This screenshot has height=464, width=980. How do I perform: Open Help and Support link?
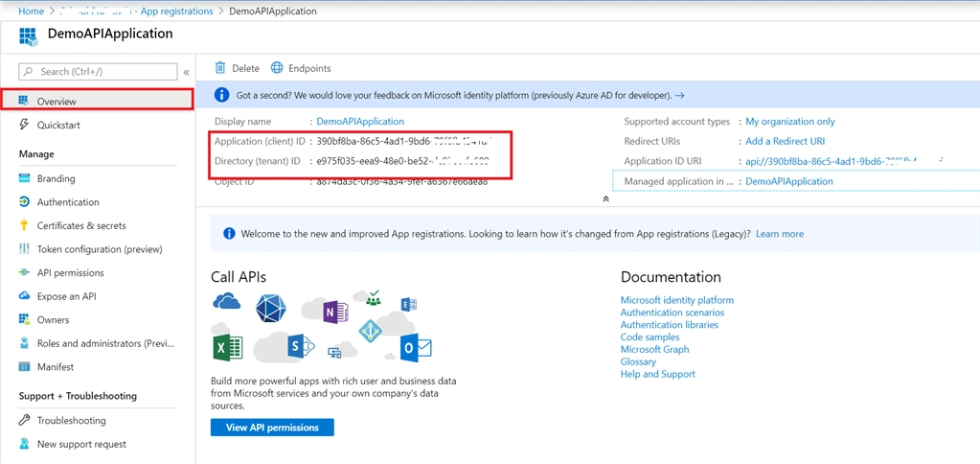click(657, 374)
